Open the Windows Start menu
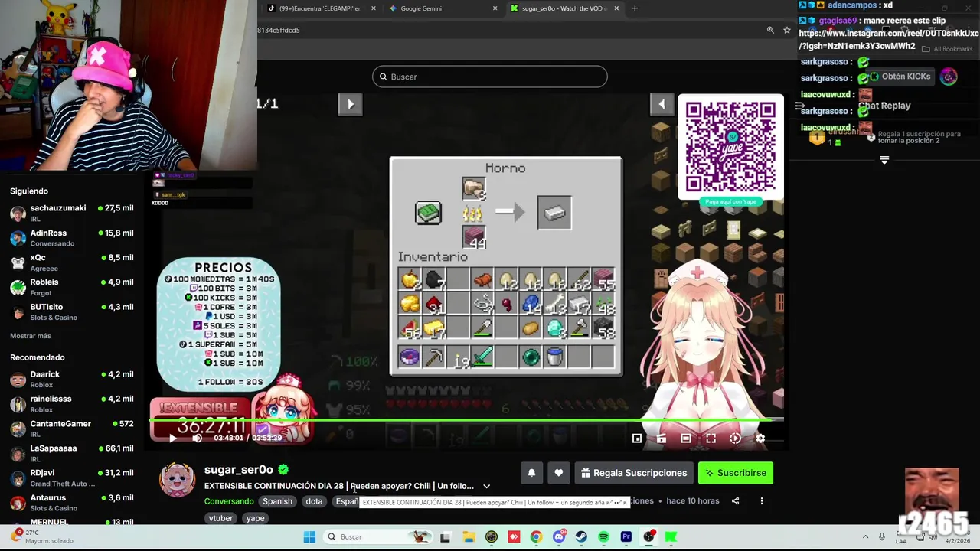 (x=309, y=537)
